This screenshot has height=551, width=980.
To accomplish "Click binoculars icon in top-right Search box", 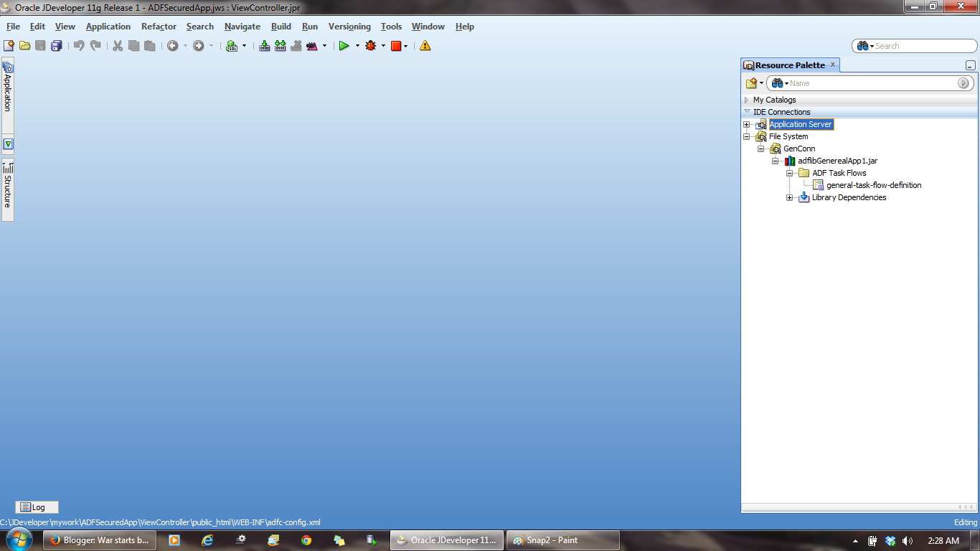I will [863, 46].
